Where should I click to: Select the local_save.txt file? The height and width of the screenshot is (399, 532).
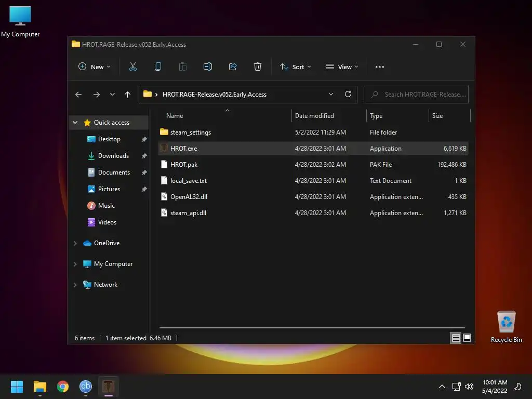tap(313, 180)
